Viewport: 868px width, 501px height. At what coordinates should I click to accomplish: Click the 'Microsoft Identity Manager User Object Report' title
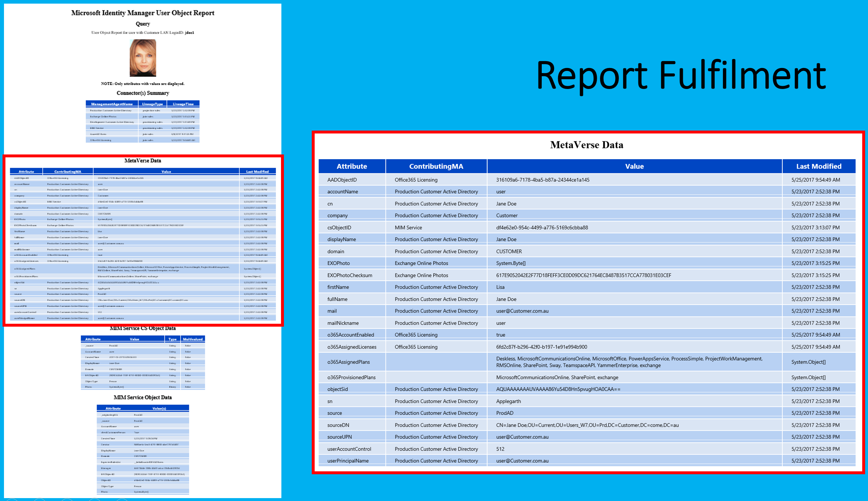142,13
